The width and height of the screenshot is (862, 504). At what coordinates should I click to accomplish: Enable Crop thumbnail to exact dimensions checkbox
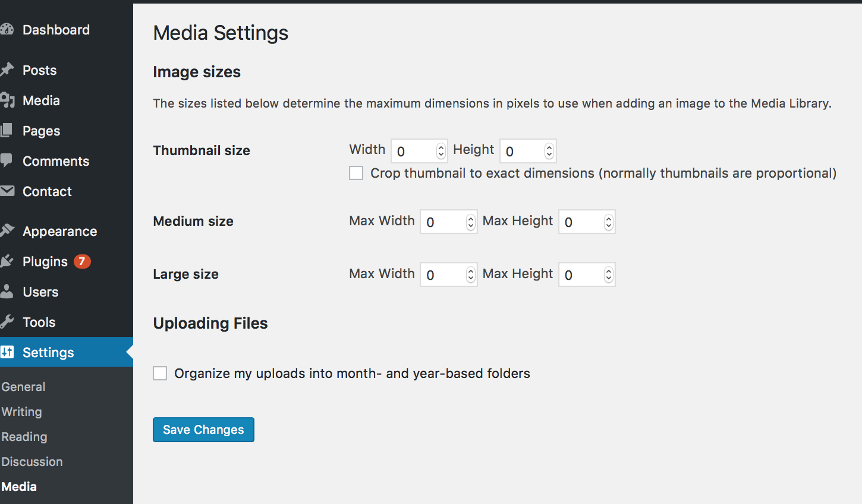pos(356,173)
